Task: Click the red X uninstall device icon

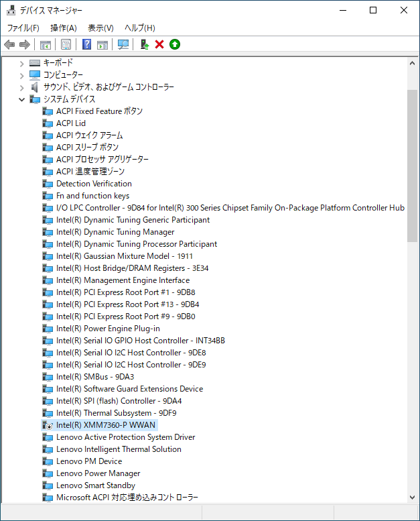Action: point(159,44)
